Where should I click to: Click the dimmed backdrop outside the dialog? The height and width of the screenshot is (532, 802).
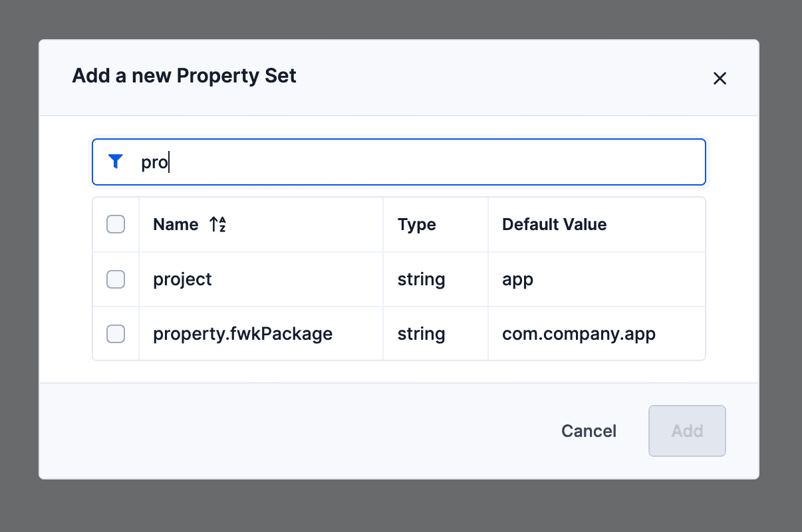coord(399,505)
